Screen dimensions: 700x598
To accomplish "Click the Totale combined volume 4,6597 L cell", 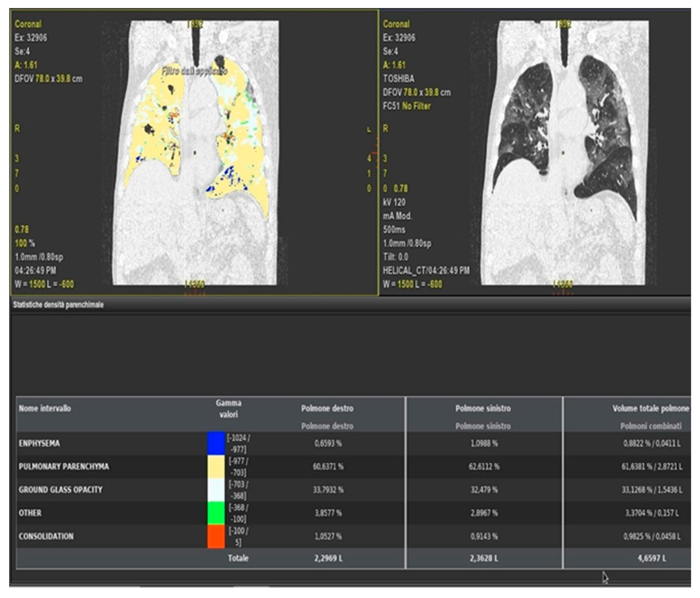I will [x=652, y=558].
